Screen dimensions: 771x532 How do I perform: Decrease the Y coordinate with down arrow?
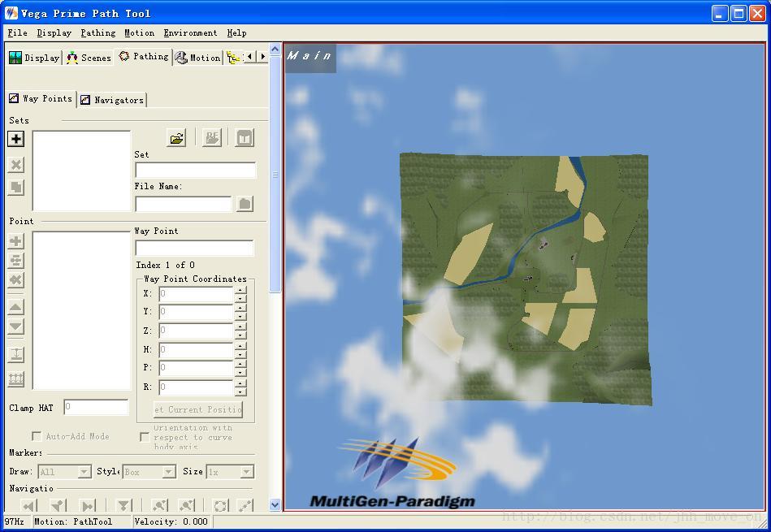pos(240,316)
